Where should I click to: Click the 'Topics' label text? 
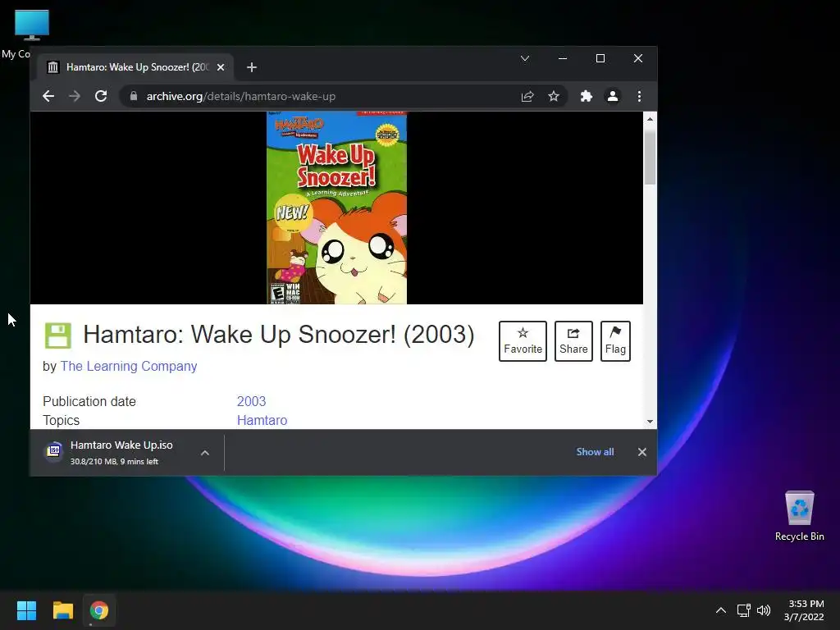click(x=61, y=421)
